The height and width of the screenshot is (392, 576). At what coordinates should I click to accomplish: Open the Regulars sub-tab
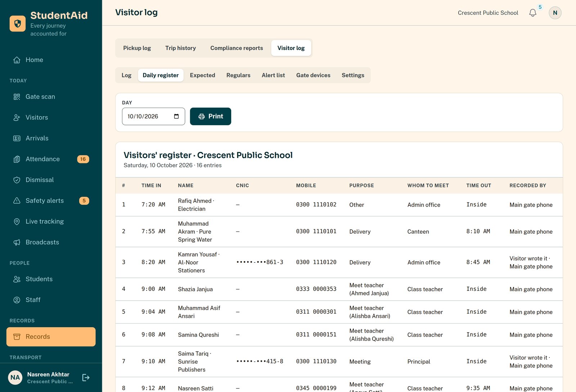(x=238, y=75)
